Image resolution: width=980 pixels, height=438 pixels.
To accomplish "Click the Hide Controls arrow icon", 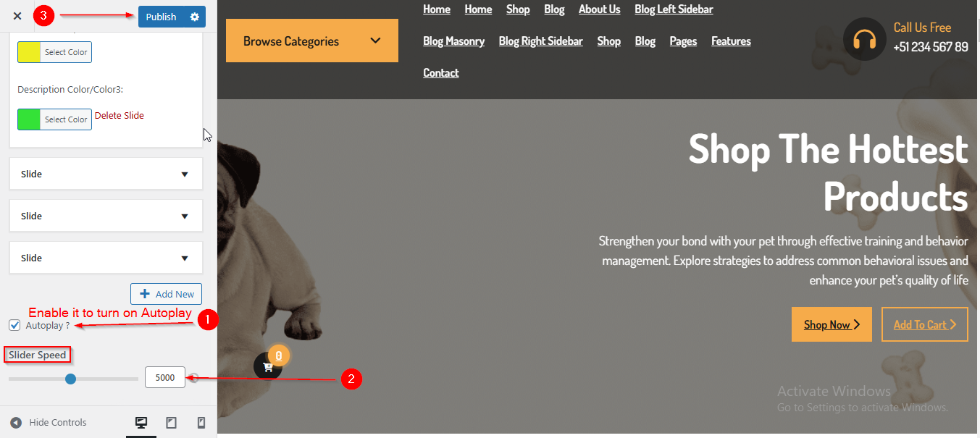I will pos(16,423).
